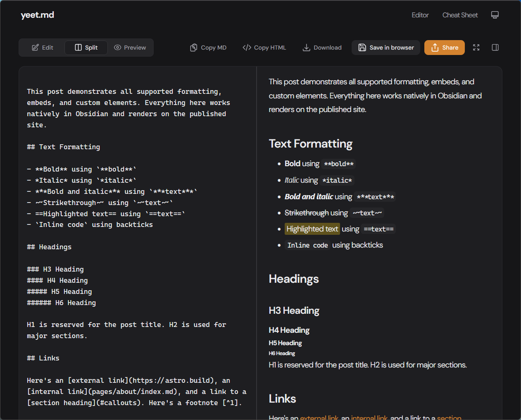Click the code brackets icon
Viewport: 521px width, 420px height.
247,48
